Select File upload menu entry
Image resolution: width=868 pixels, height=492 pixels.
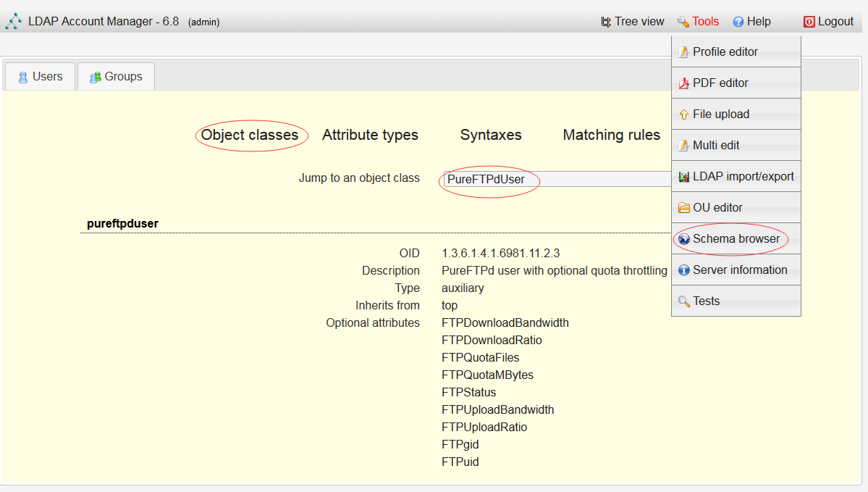pos(720,114)
